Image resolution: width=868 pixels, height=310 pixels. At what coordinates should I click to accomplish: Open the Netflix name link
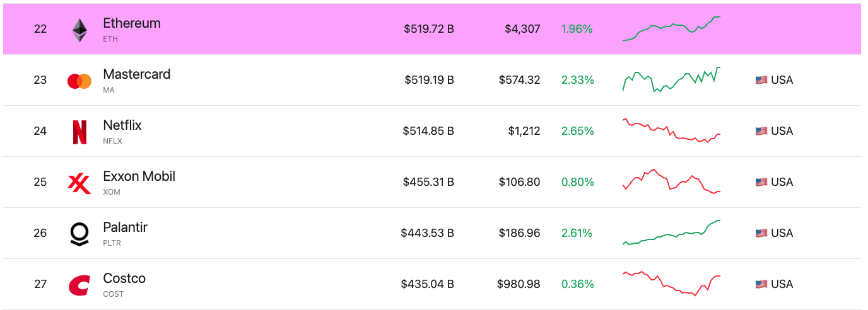(122, 125)
